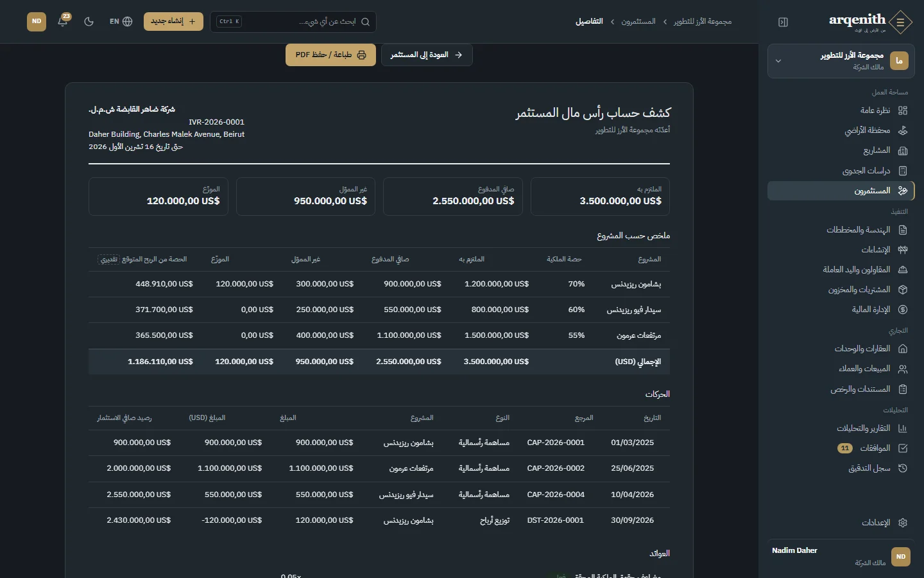924x578 pixels.
Task: Click the arqenith logo
Action: click(x=870, y=22)
